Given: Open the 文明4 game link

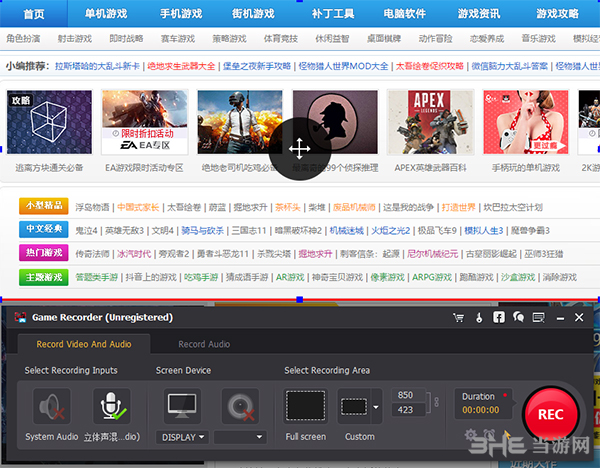Looking at the screenshot, I should tap(163, 231).
